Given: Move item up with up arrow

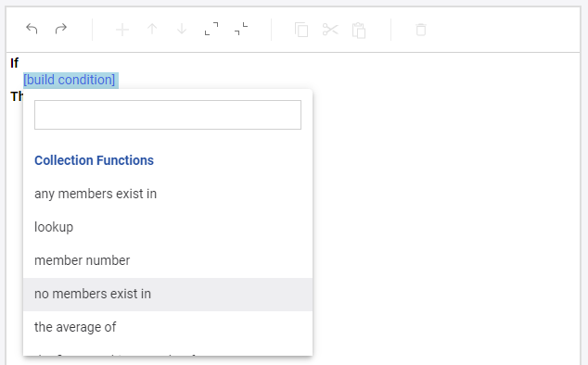Looking at the screenshot, I should coord(152,30).
